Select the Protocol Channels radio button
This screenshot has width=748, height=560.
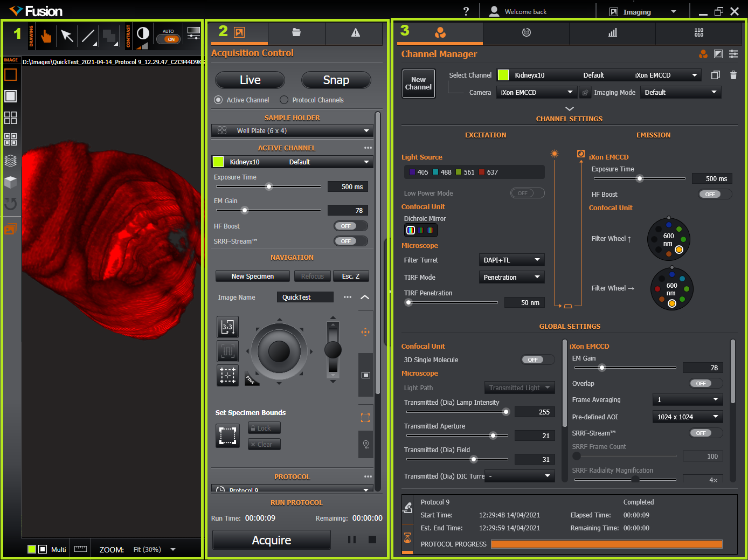coord(284,100)
